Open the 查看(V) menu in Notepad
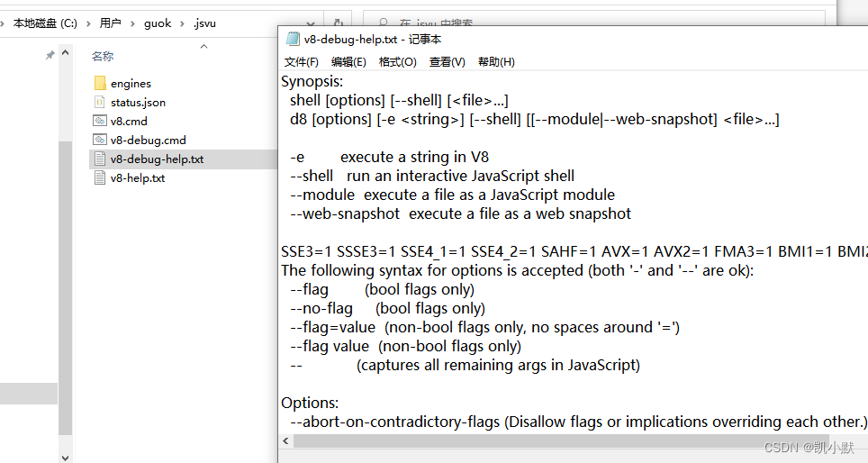The height and width of the screenshot is (463, 868). (447, 62)
